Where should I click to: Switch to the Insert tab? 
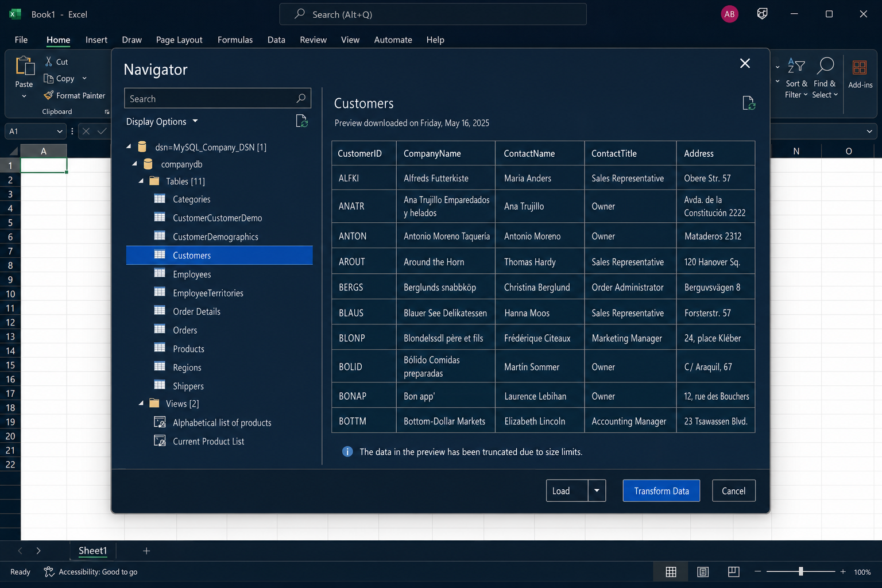pyautogui.click(x=96, y=40)
